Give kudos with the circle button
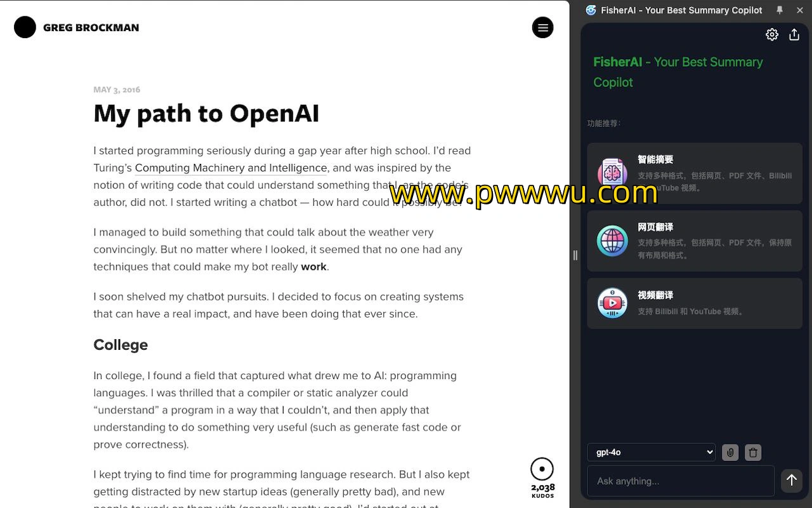The width and height of the screenshot is (812, 508). (x=542, y=469)
